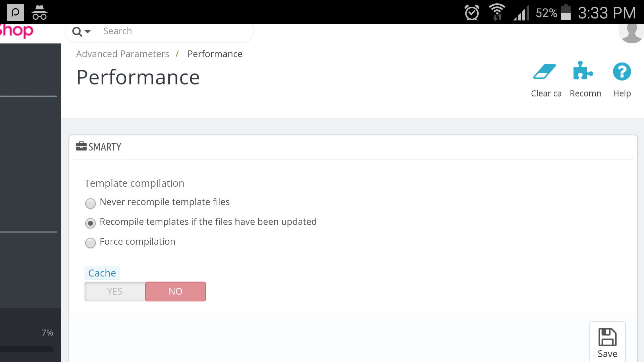Click the Performance breadcrumb item
This screenshot has height=362, width=644.
(x=215, y=54)
